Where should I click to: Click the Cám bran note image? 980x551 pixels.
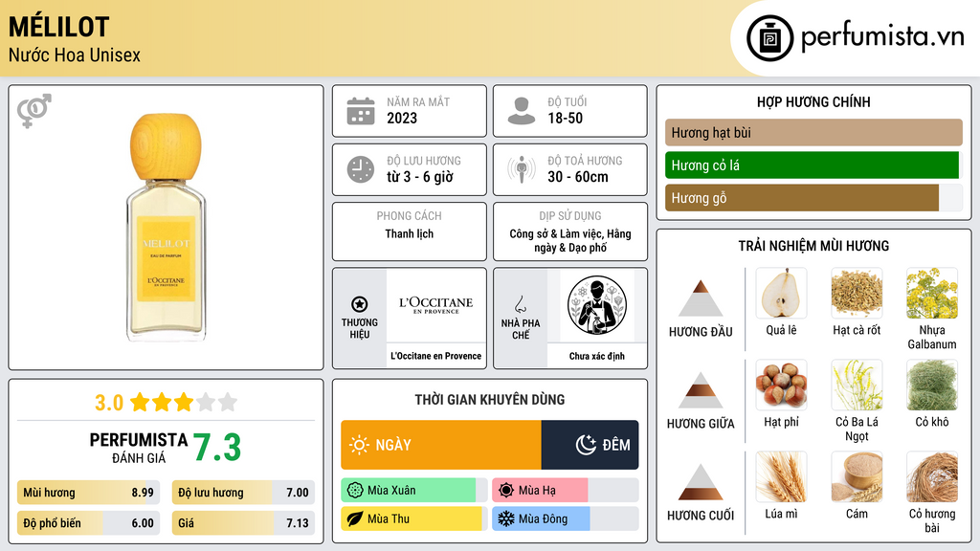click(857, 476)
